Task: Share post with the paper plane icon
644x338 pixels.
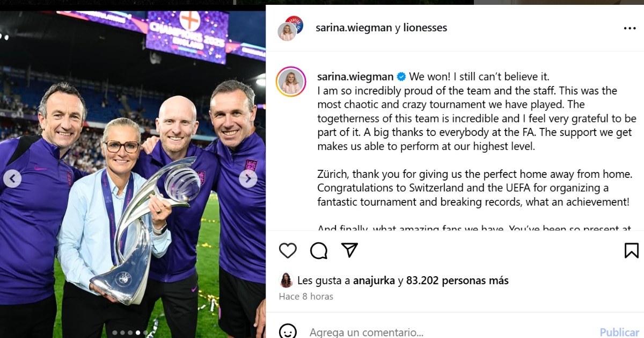Action: [349, 250]
